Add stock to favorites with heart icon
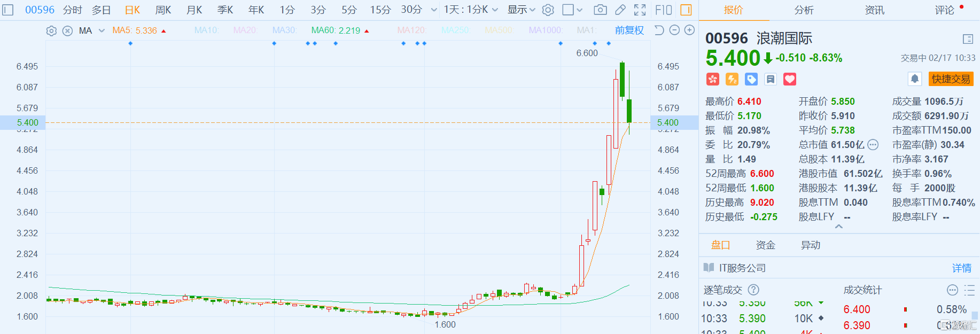The width and height of the screenshot is (980, 334). tap(789, 80)
